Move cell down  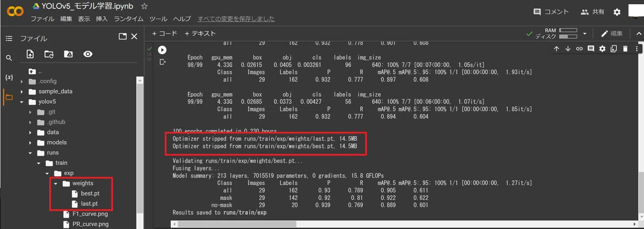(x=568, y=49)
